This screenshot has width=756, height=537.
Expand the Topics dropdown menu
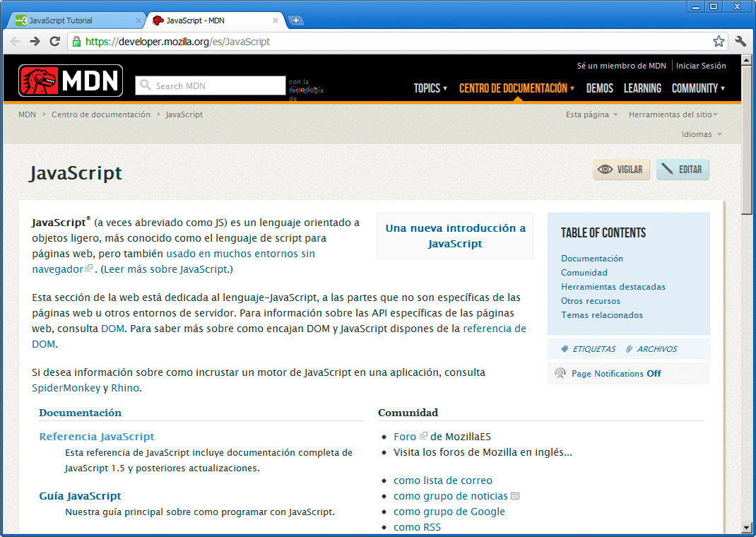pos(430,88)
